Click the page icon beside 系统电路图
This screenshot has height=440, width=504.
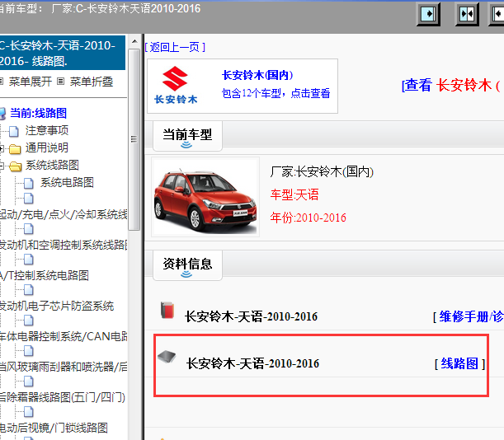28,183
